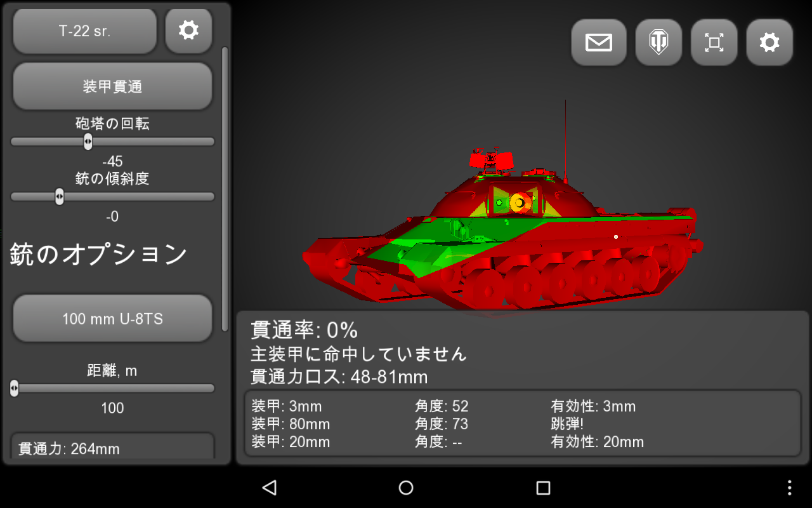
Task: Click the 跳弾! ricochet label
Action: pos(566,424)
